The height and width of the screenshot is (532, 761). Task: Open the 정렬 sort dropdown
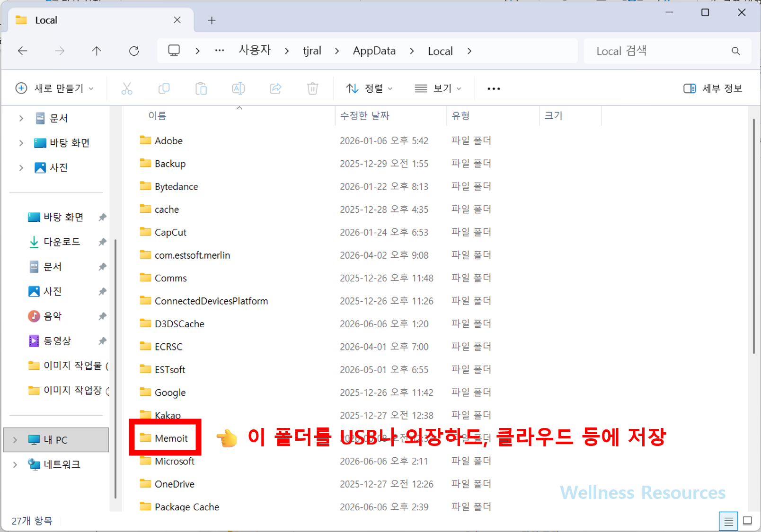369,88
